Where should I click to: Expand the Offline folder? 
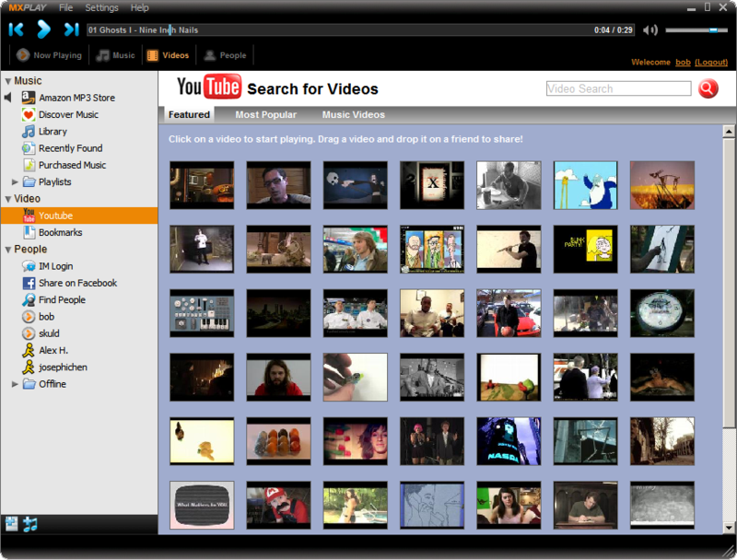15,384
